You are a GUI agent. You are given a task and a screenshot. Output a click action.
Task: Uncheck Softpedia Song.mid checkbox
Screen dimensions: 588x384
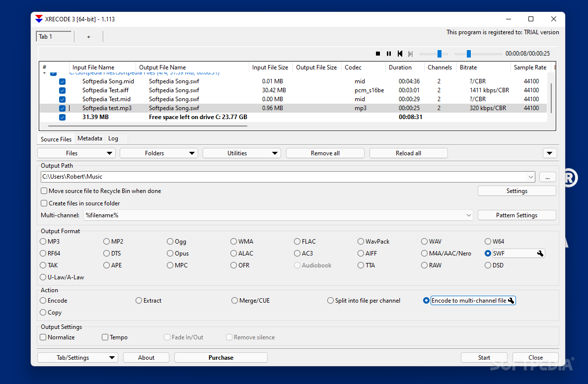click(62, 81)
